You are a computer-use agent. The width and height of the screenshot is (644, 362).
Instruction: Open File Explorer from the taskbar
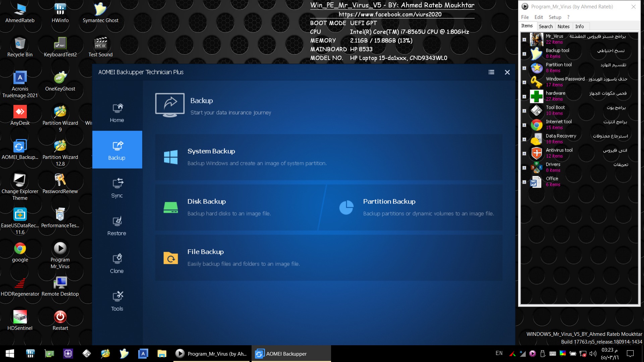[162, 354]
